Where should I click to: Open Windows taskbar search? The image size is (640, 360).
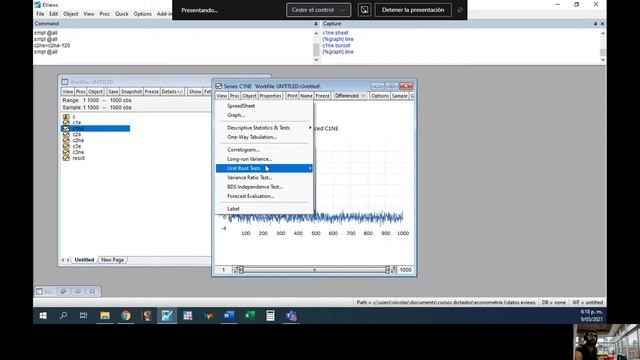(63, 316)
